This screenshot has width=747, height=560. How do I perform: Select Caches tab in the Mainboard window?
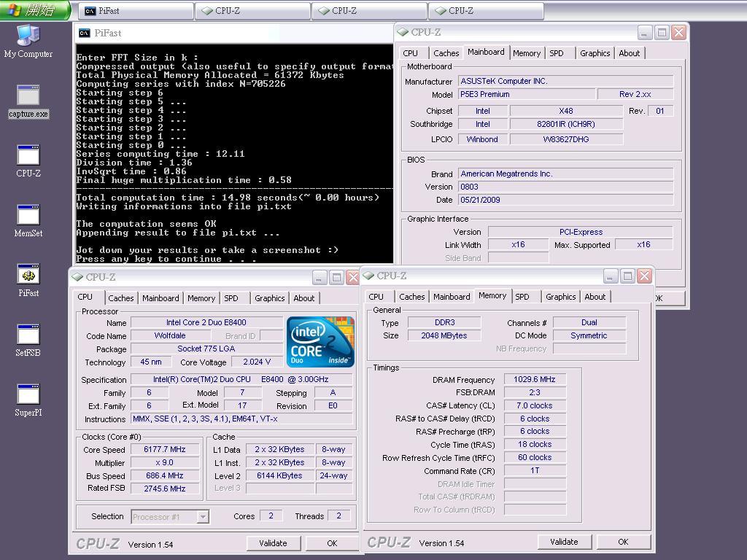pyautogui.click(x=446, y=53)
